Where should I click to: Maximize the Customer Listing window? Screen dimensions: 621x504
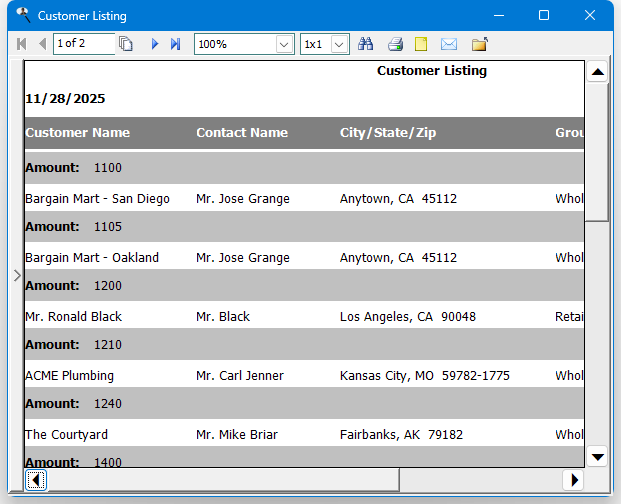coord(544,15)
